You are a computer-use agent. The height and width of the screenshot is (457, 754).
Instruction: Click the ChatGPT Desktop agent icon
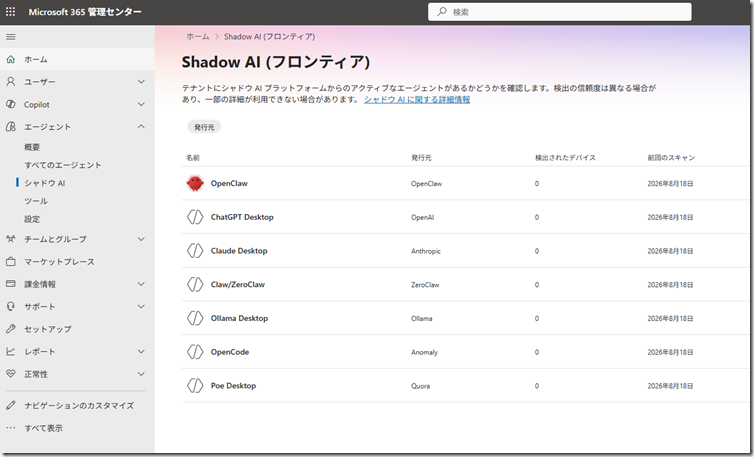point(195,217)
